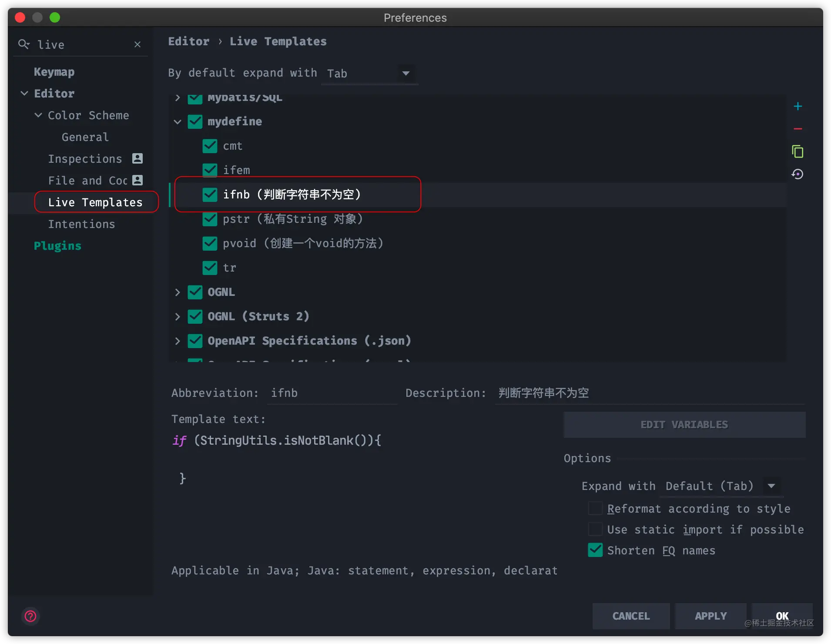Click the Editor breadcrumb

tap(189, 41)
